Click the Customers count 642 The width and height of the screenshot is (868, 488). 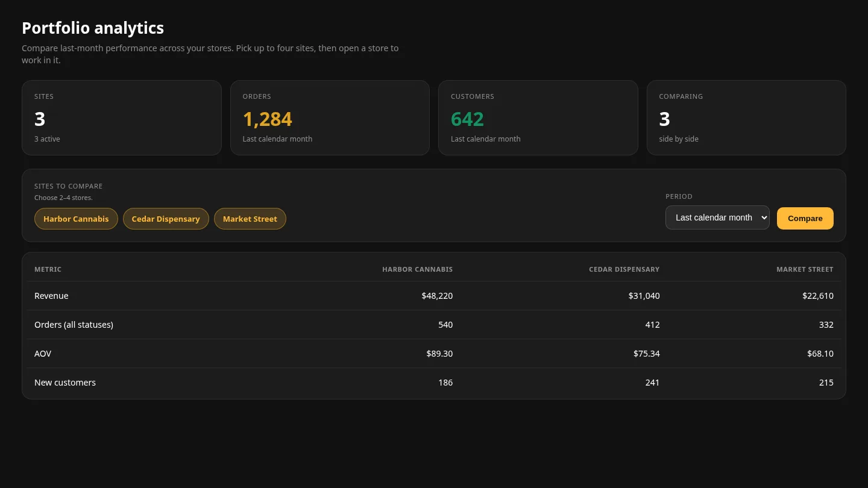point(467,119)
